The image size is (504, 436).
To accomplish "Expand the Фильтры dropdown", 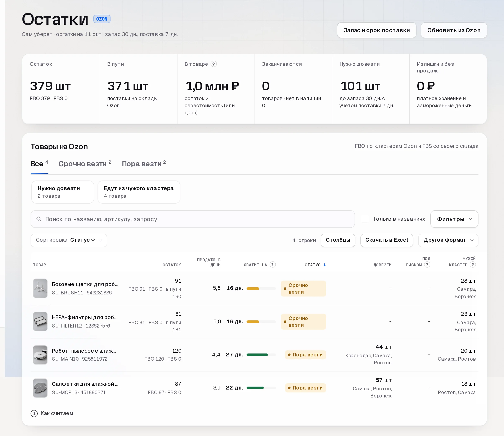I will pyautogui.click(x=454, y=219).
